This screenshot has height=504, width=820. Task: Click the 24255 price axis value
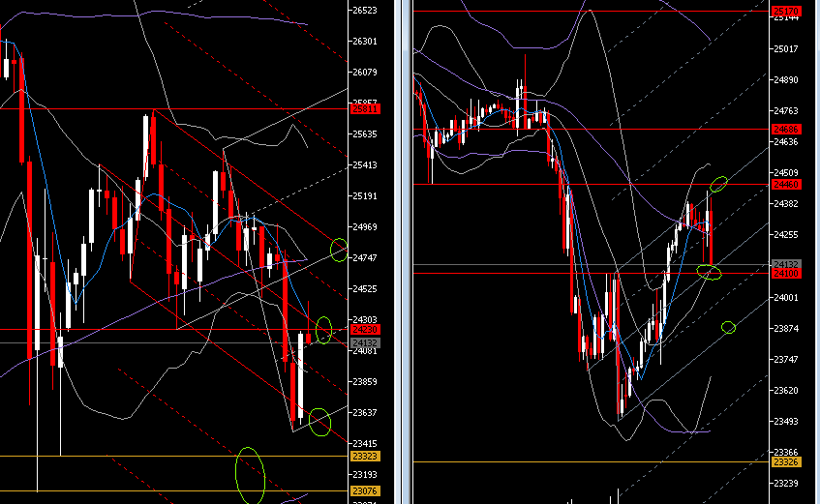(x=786, y=235)
